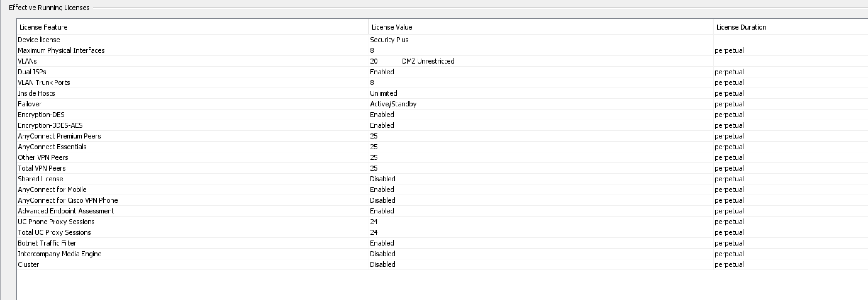
Task: Click the License Duration column header
Action: coord(791,27)
